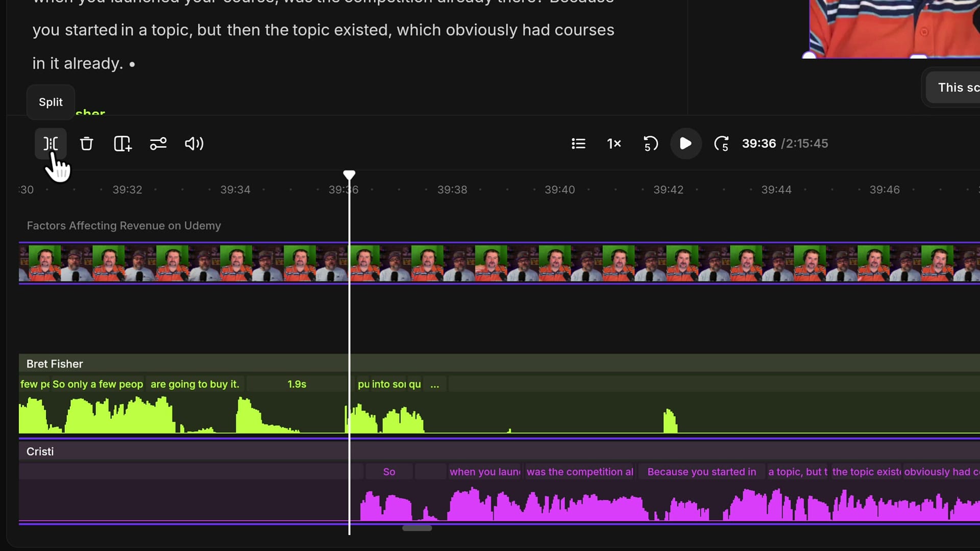
Task: Click the "few pe" clip on Bret track
Action: (x=35, y=384)
